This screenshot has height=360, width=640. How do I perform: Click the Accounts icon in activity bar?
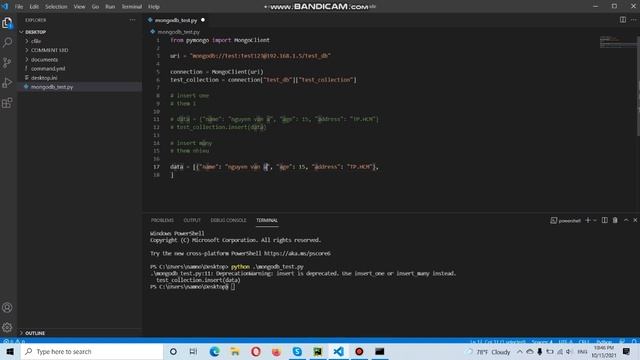[x=7, y=307]
